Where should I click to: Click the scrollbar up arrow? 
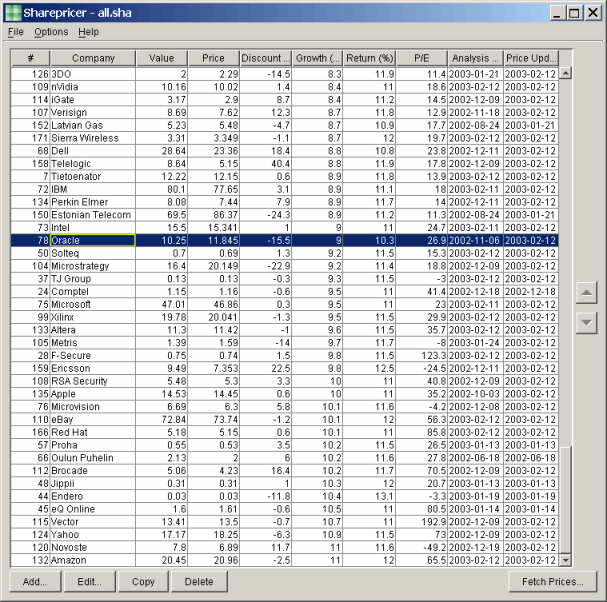(565, 73)
